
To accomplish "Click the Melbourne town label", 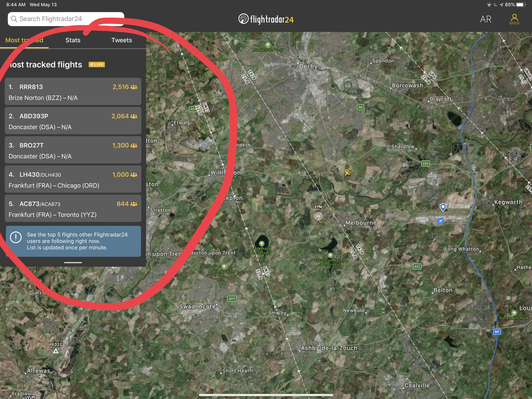I will (x=361, y=223).
